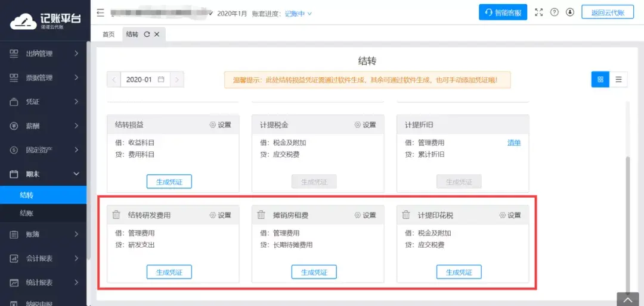Open 设置 for 计提税金 card

tap(365, 125)
